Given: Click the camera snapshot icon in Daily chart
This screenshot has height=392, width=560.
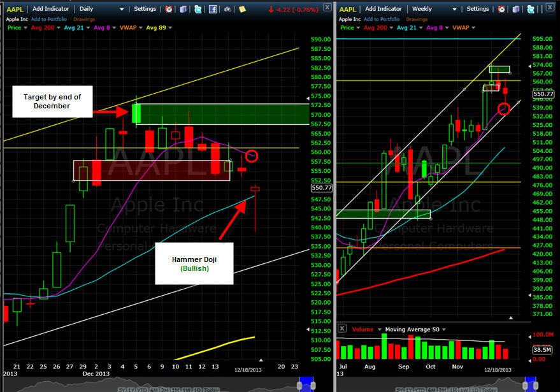Looking at the screenshot, I should pos(227,10).
